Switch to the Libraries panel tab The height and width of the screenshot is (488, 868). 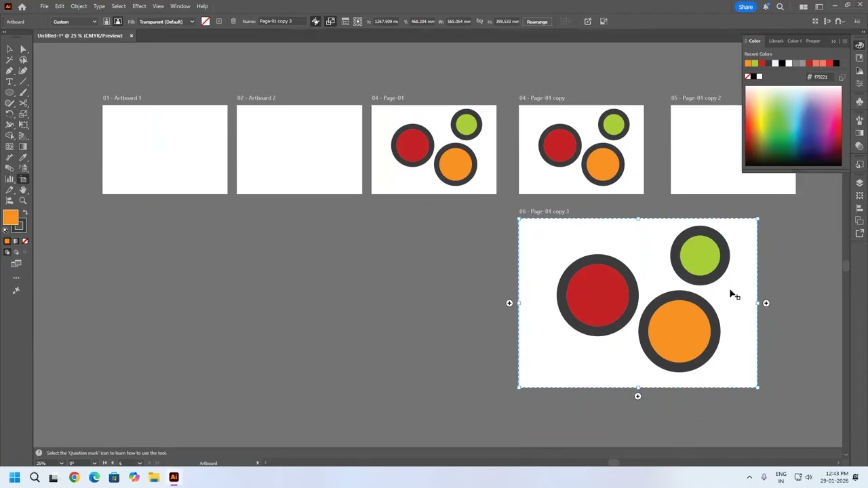click(776, 41)
